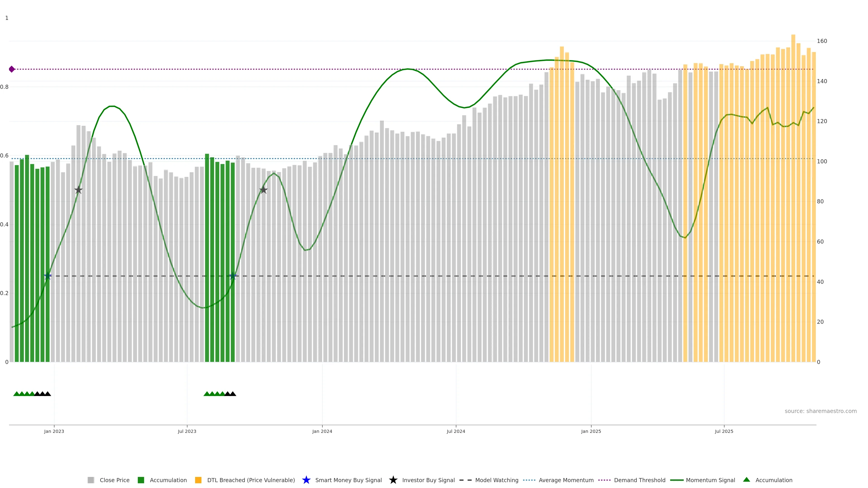868x488 pixels.
Task: Click the orange DTL Breached legend swatch
Action: coord(198,480)
